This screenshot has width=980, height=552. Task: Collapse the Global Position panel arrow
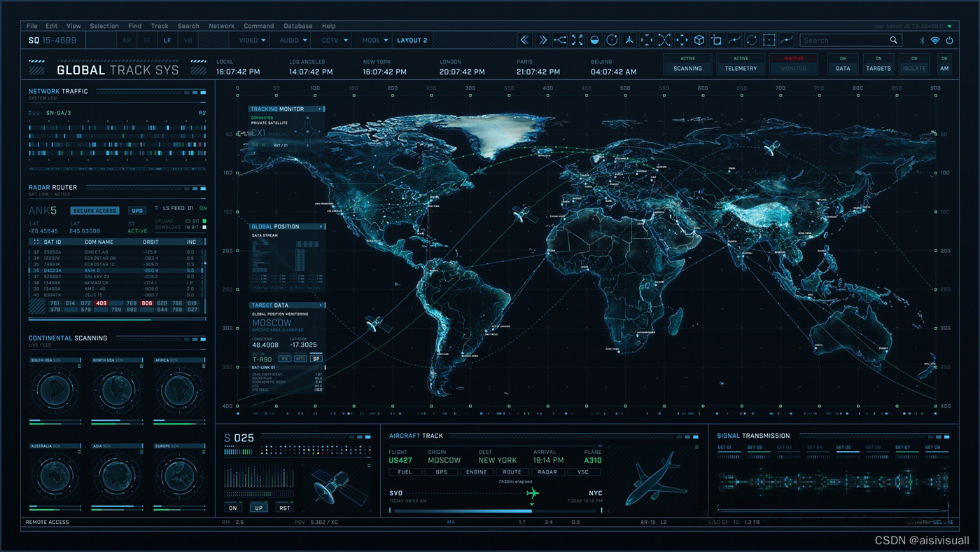pyautogui.click(x=320, y=227)
